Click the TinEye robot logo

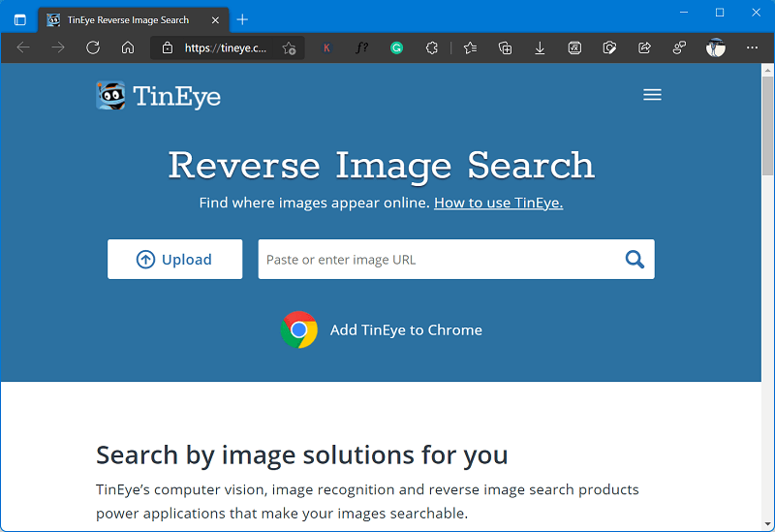(110, 95)
